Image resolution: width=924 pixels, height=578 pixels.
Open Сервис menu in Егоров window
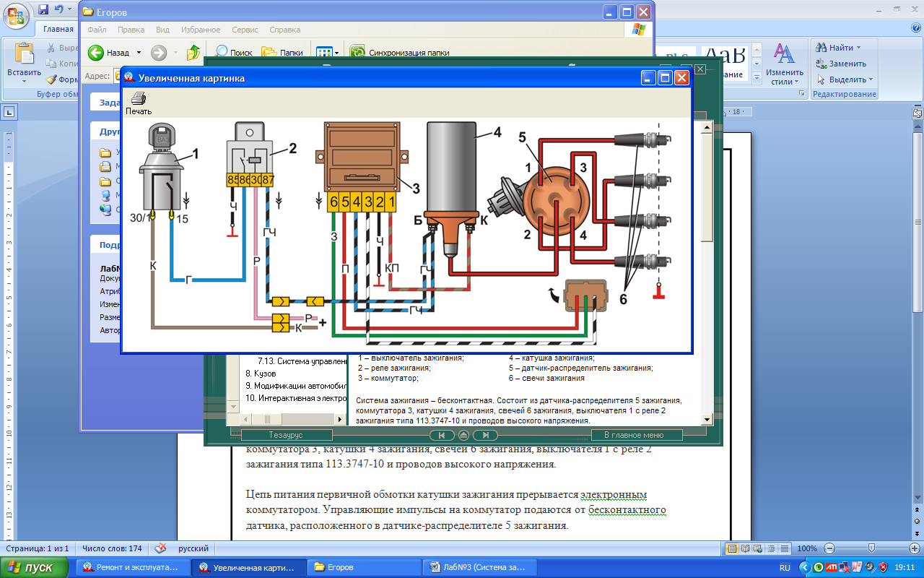coord(245,30)
